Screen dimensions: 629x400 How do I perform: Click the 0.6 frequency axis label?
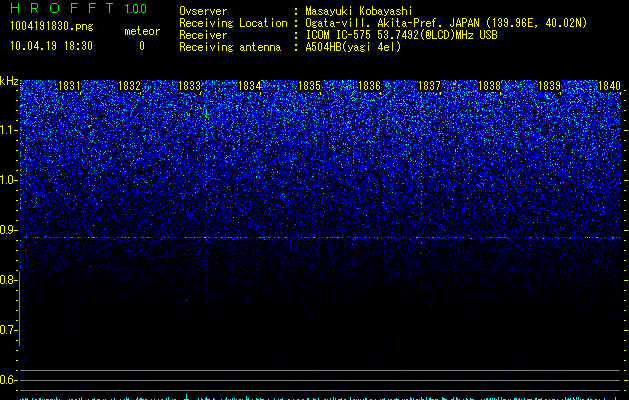pos(8,380)
